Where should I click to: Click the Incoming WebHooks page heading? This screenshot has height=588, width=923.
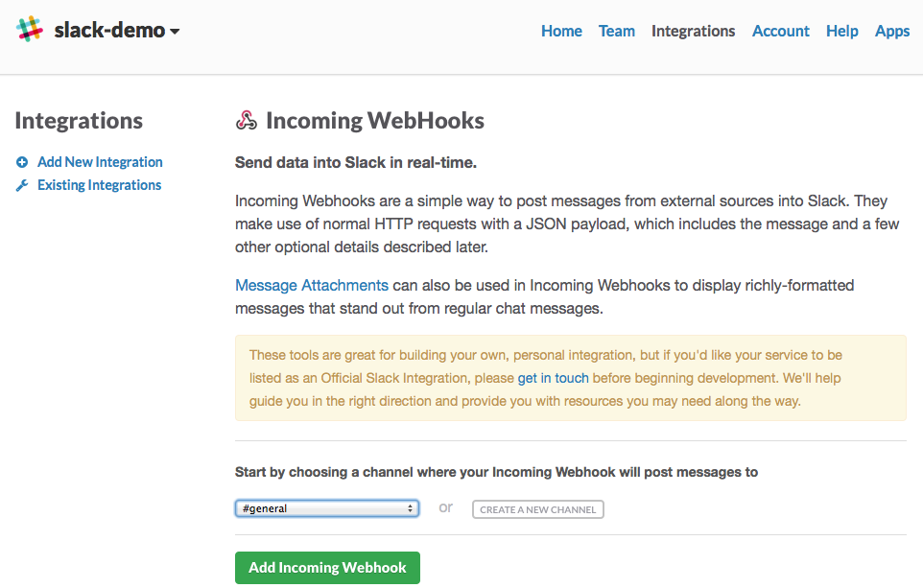pos(374,121)
